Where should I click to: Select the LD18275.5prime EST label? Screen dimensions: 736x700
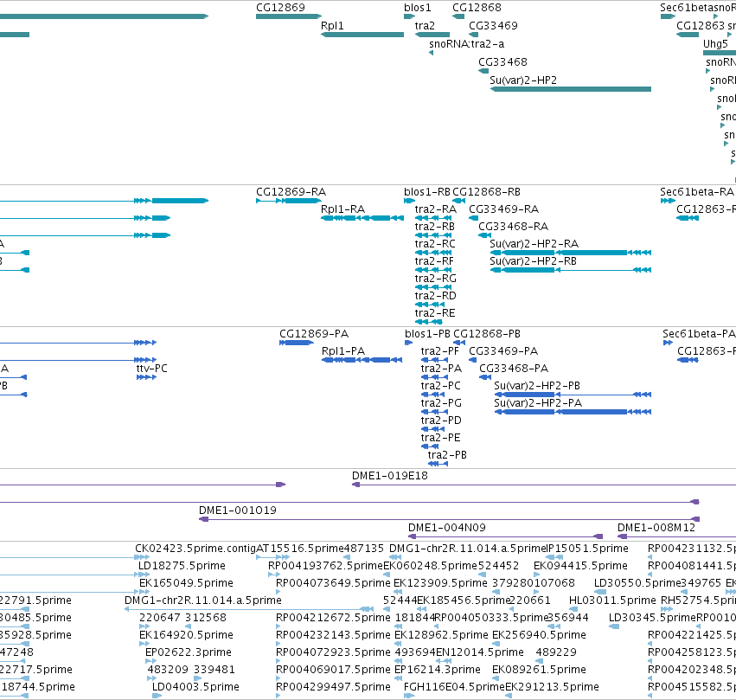coord(182,566)
